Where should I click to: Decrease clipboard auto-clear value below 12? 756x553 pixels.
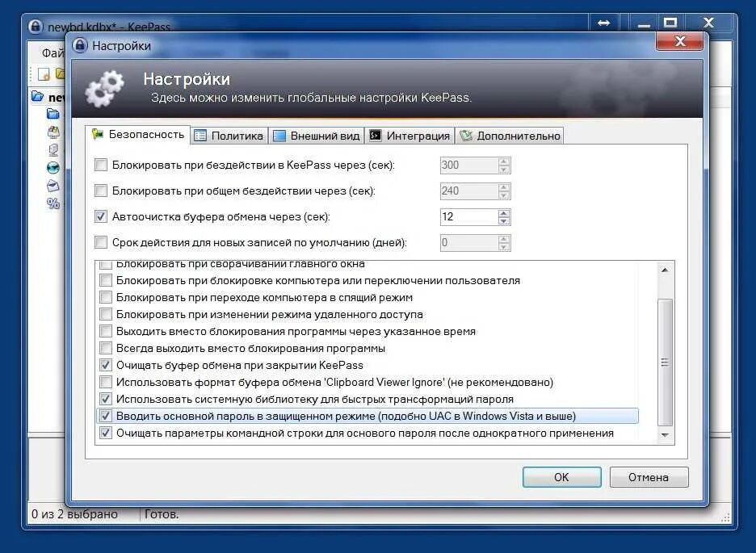coord(504,220)
